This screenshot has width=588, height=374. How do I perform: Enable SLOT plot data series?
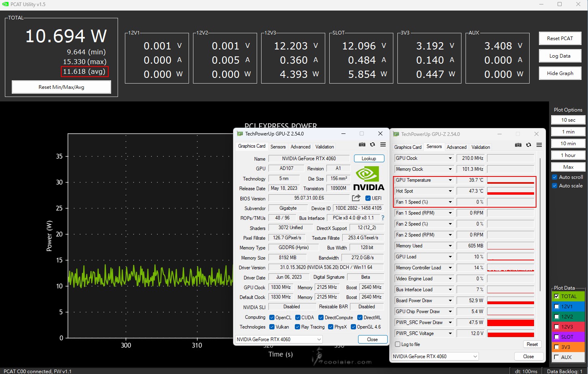[556, 337]
